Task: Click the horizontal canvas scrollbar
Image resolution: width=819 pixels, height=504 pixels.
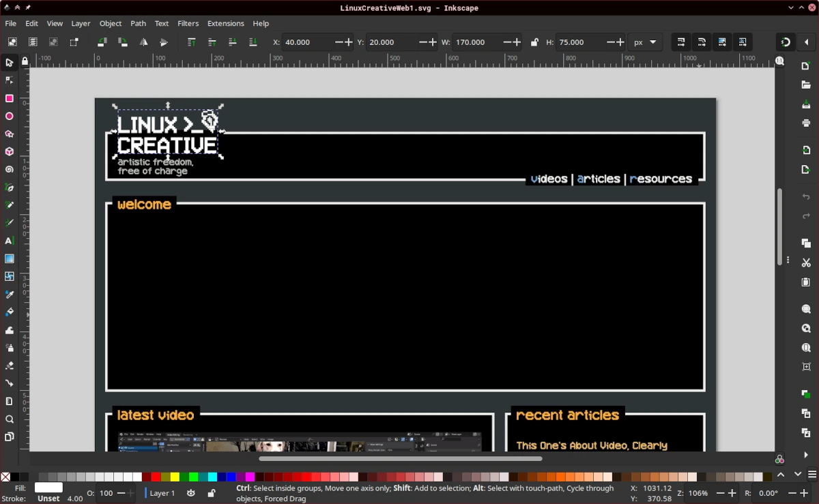Action: [x=401, y=458]
